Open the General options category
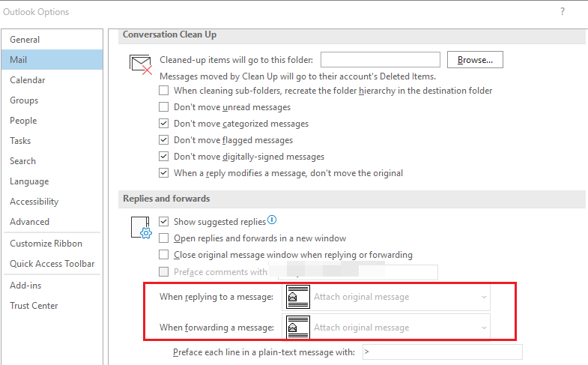The image size is (588, 365). click(52, 40)
